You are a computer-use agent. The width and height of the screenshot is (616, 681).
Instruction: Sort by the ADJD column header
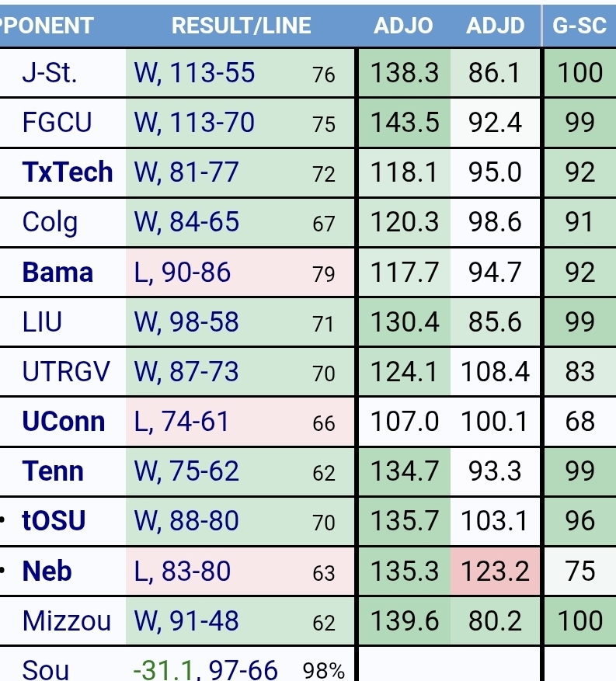[496, 25]
